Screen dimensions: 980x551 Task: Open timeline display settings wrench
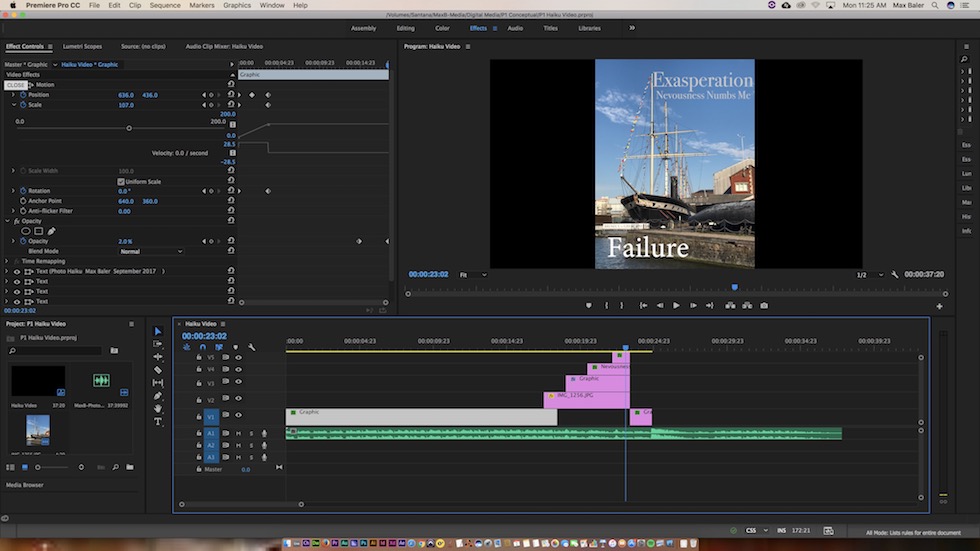coord(251,347)
